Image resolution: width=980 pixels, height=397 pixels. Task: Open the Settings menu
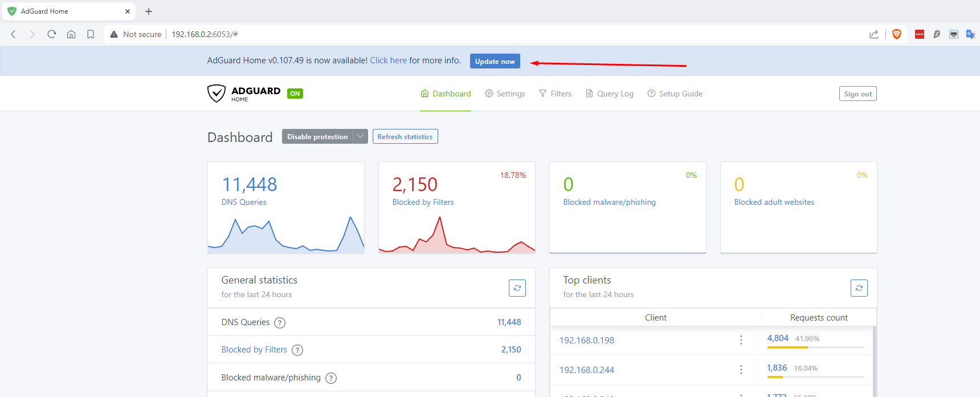(x=505, y=94)
